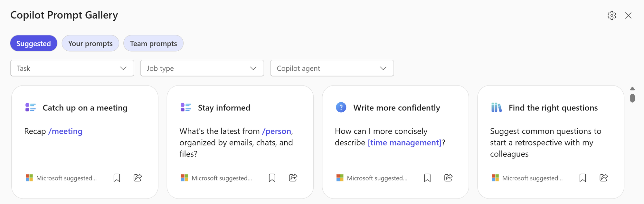Share the Catch up on a meeting prompt
644x204 pixels.
[138, 178]
